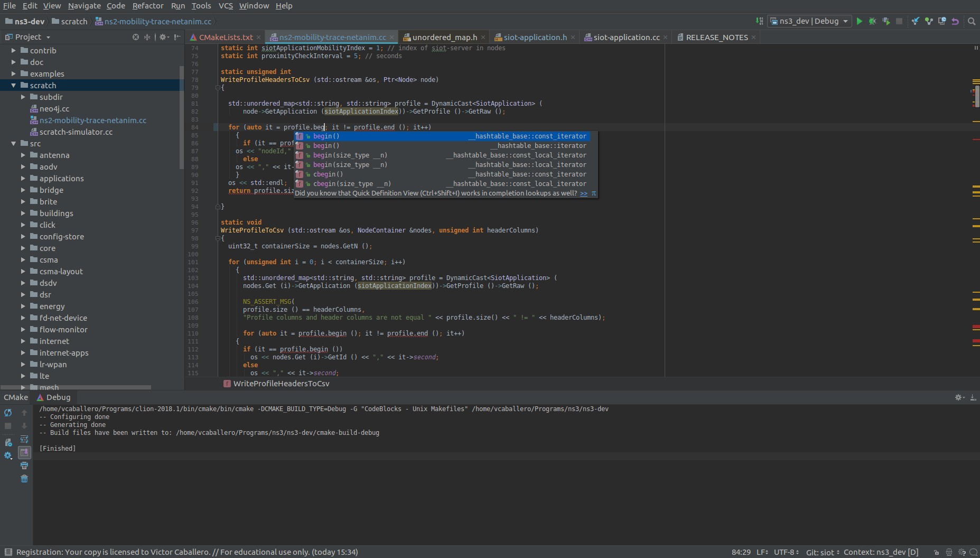
Task: Click the Quick Definition View hint link
Action: coord(583,193)
